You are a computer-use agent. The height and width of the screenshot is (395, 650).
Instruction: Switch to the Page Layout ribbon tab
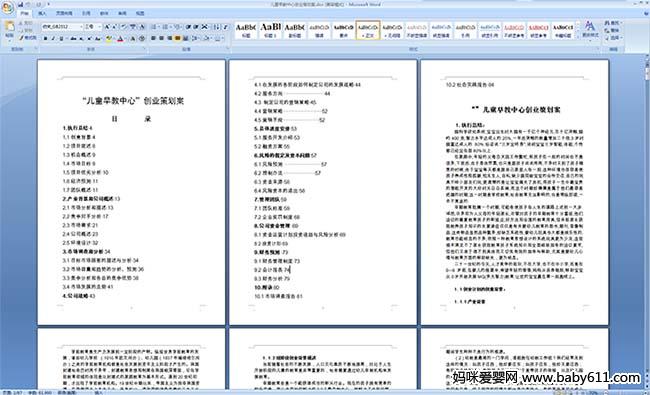point(64,13)
